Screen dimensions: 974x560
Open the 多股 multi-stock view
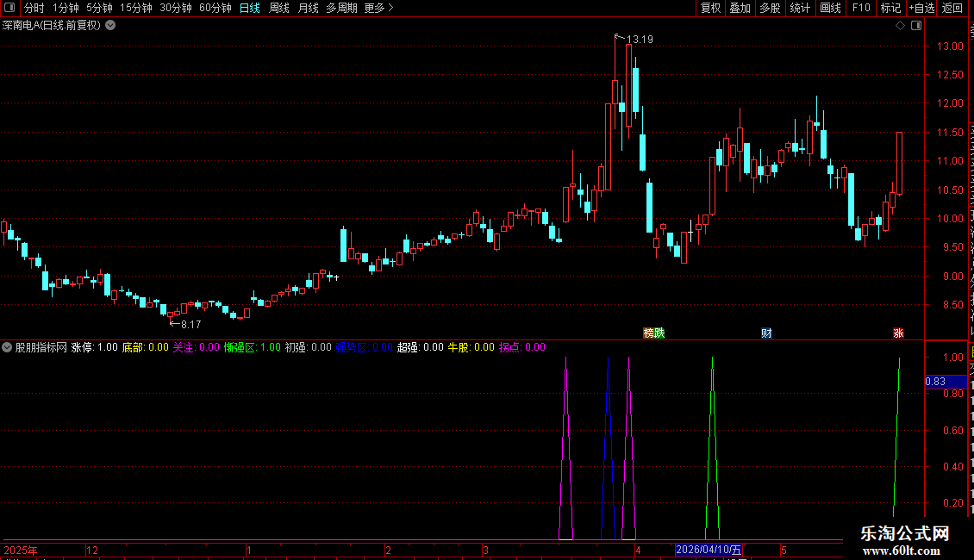coord(770,8)
